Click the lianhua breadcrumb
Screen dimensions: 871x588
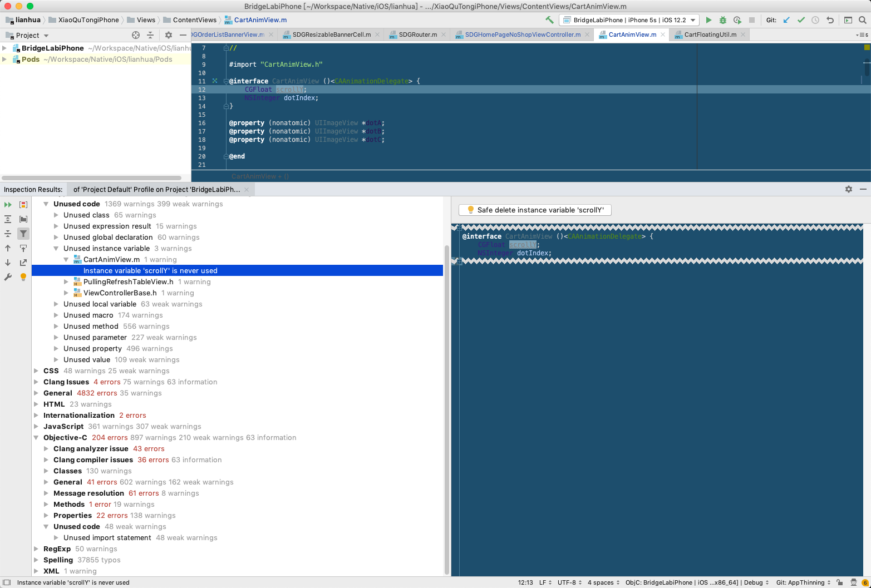[28, 20]
